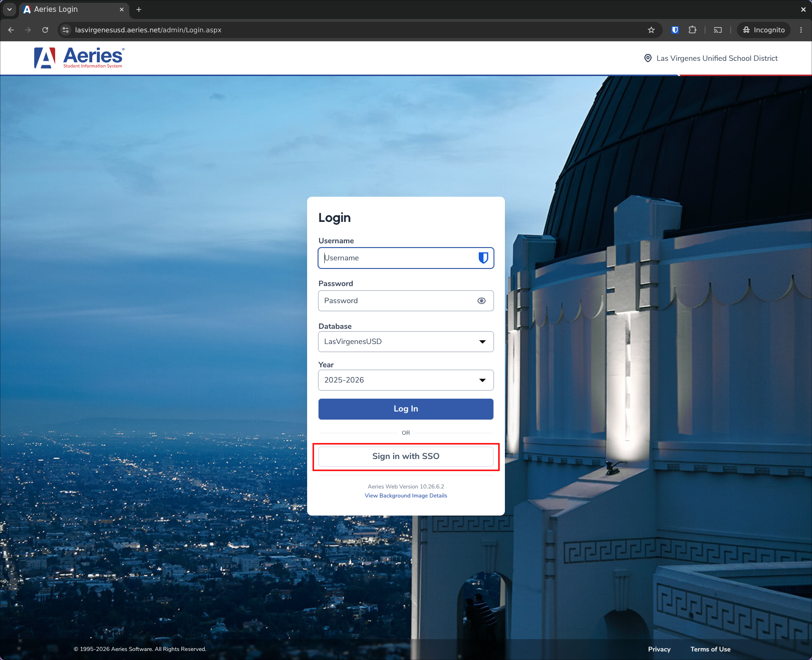
Task: Bookmark this page with the star icon
Action: 651,30
